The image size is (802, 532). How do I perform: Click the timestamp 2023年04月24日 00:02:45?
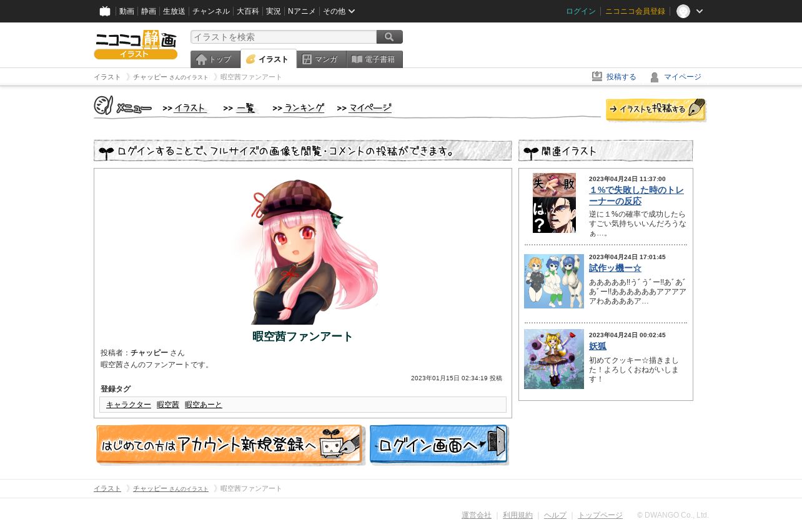click(x=627, y=335)
